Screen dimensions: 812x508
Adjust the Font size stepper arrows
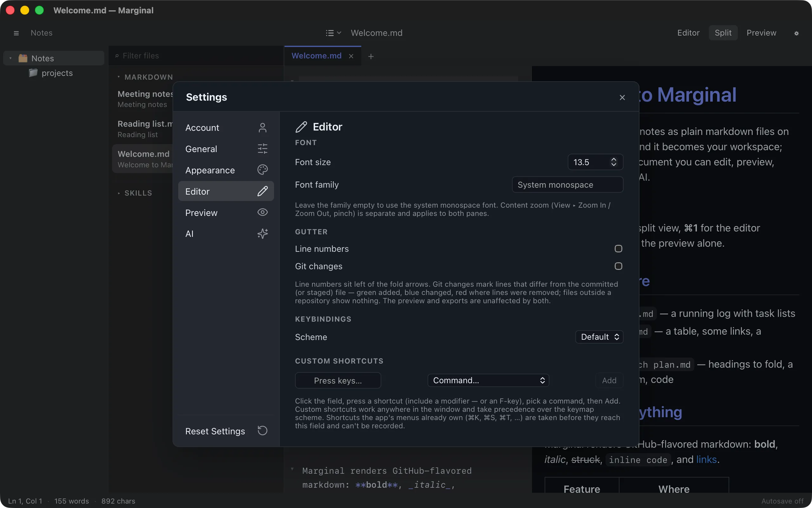[614, 162]
